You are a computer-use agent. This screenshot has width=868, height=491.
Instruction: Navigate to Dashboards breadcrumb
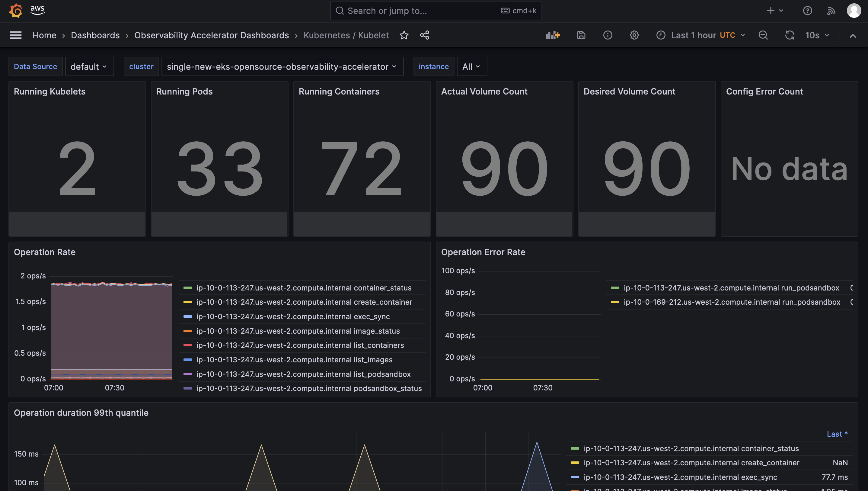click(x=95, y=35)
